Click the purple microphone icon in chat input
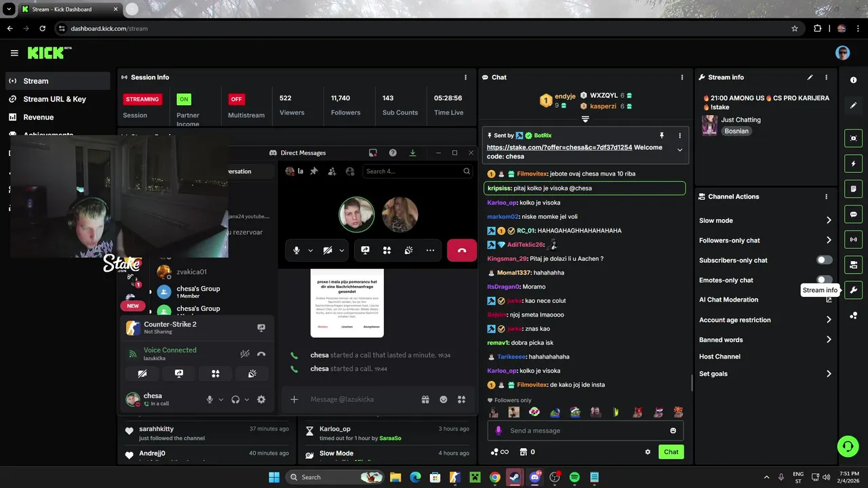 coord(498,430)
